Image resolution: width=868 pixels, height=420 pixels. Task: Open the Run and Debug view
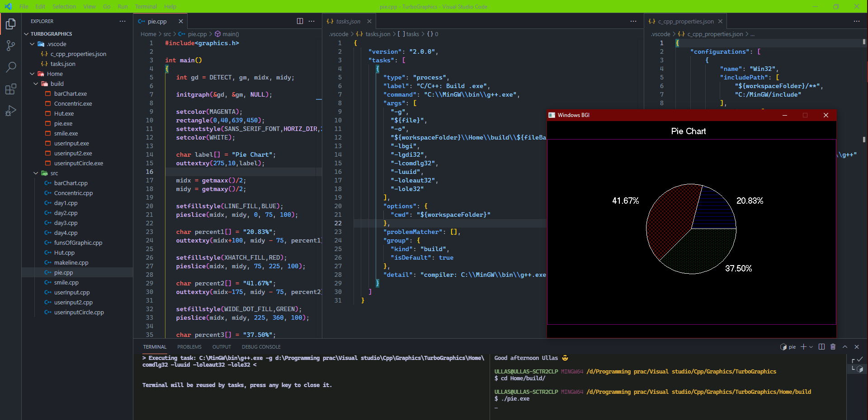10,111
